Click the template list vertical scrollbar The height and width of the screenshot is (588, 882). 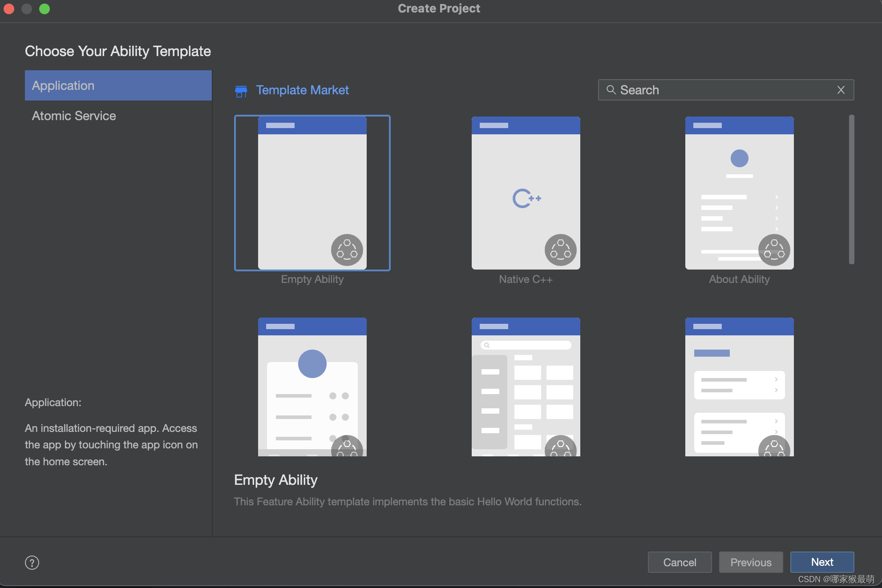click(851, 189)
